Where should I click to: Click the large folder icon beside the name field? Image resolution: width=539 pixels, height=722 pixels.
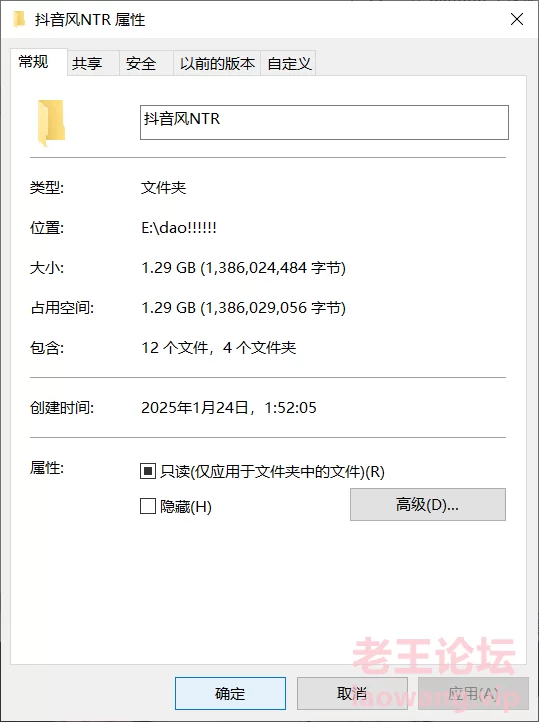pos(52,123)
